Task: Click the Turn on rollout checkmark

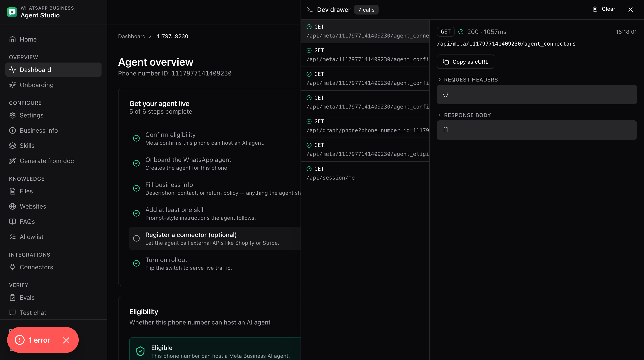Action: (136, 263)
